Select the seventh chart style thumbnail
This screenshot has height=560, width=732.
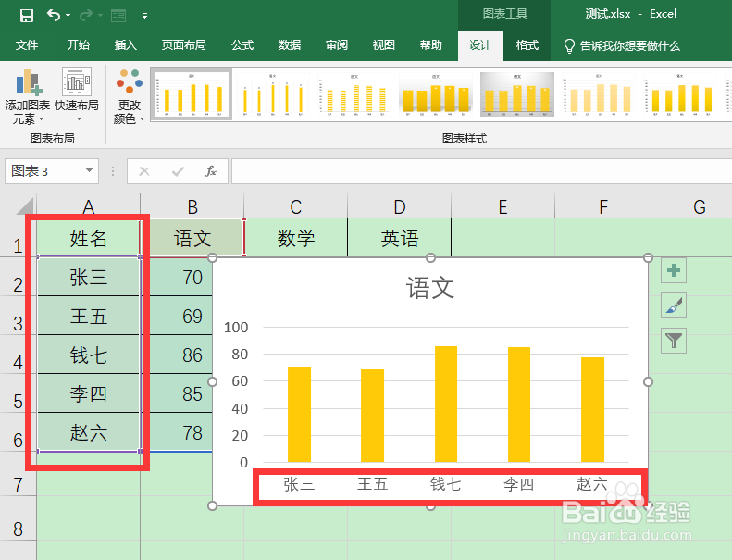(x=679, y=94)
